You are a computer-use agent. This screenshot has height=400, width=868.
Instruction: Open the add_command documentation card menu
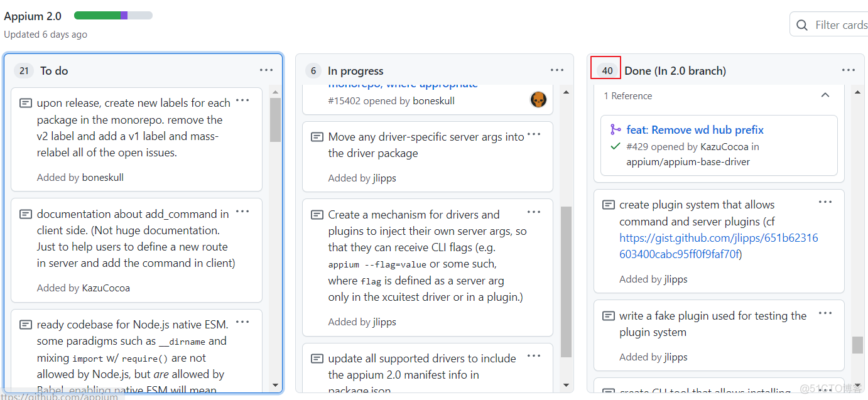click(242, 212)
